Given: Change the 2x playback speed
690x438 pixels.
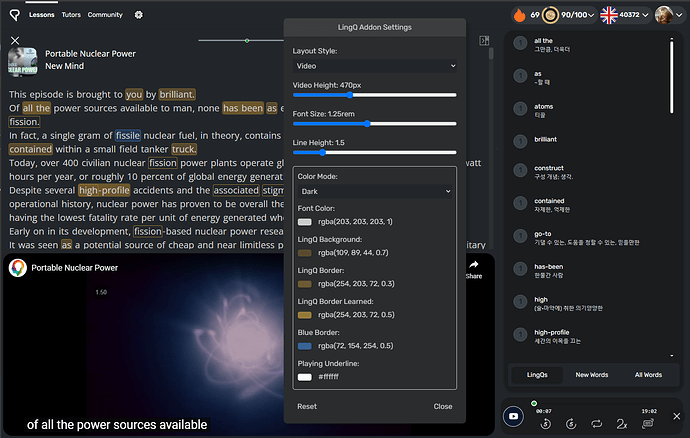Looking at the screenshot, I should tap(621, 423).
